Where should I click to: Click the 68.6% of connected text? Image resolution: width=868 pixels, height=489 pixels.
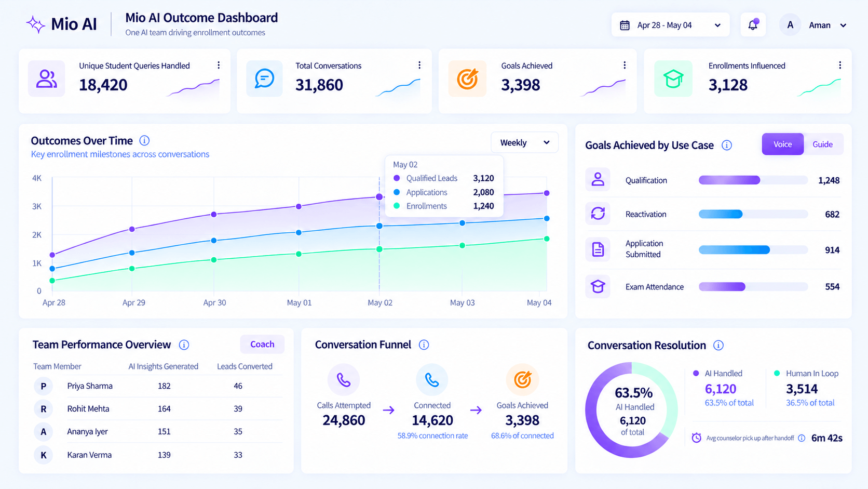click(522, 436)
